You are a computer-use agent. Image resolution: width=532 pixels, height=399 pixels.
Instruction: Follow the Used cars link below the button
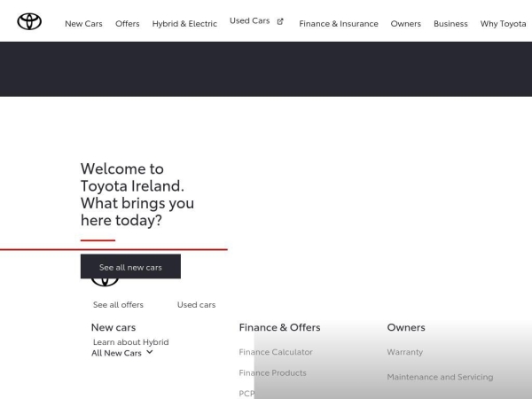tap(196, 305)
